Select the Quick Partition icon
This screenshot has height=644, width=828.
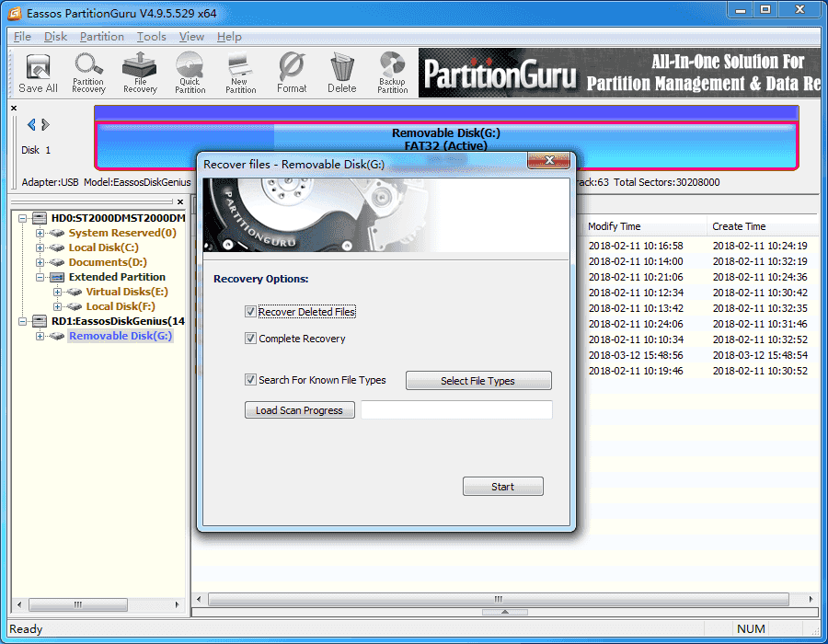(190, 74)
